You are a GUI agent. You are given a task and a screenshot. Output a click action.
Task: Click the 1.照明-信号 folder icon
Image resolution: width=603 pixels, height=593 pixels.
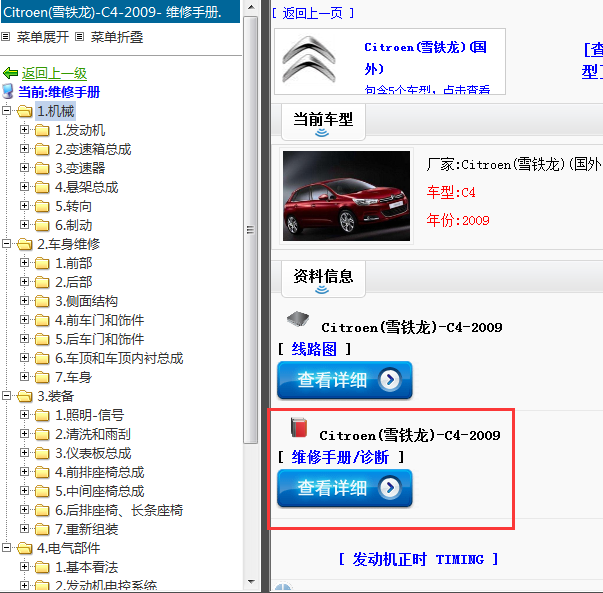(42, 415)
